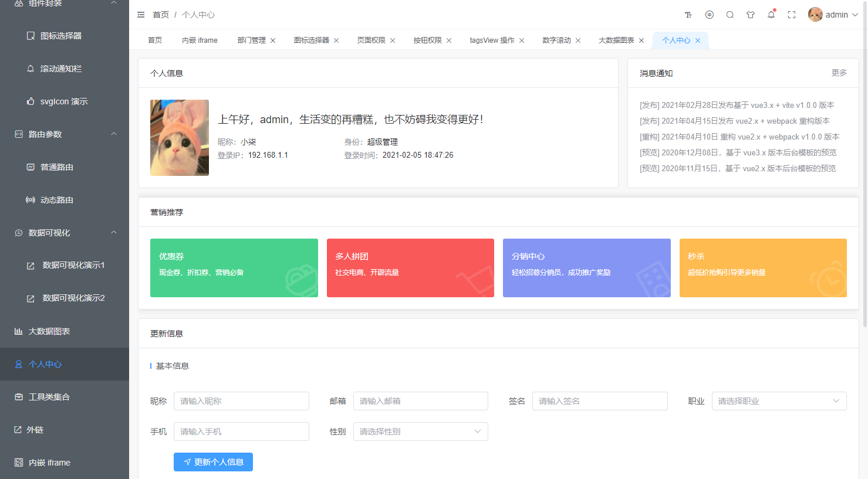Click the admin user avatar

(x=815, y=15)
